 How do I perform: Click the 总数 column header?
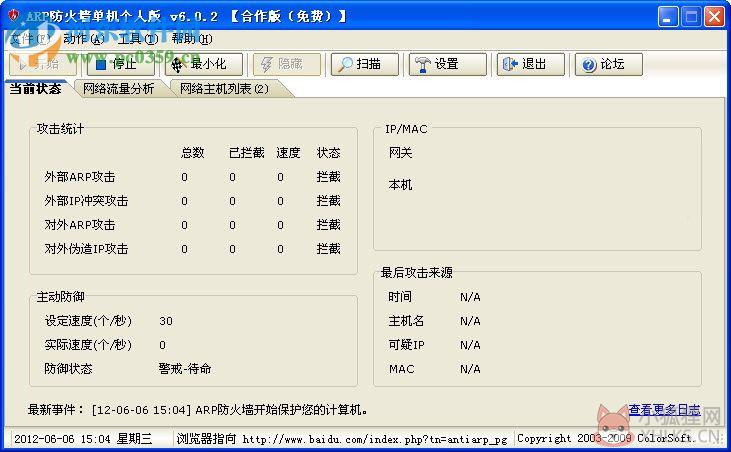[x=193, y=153]
